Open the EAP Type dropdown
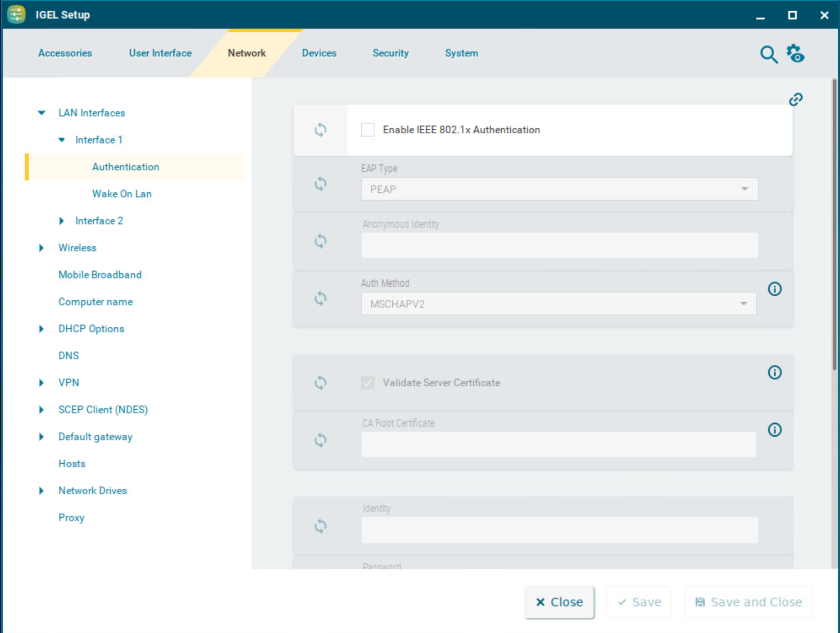Viewport: 840px width, 633px height. click(745, 189)
